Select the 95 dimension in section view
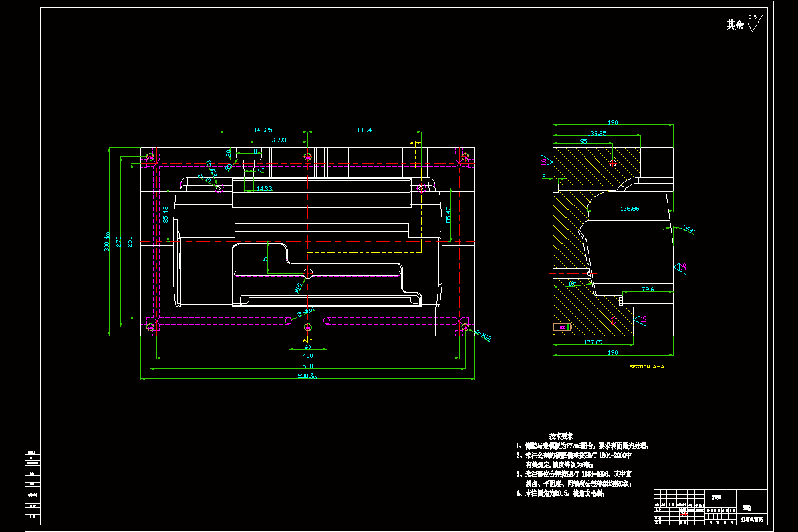 pos(583,142)
